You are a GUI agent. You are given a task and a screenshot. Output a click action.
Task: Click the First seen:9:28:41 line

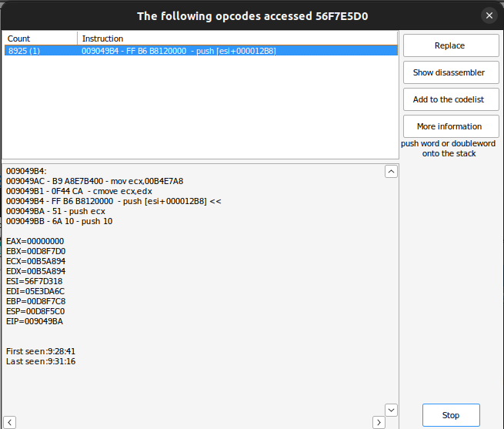[x=41, y=351]
